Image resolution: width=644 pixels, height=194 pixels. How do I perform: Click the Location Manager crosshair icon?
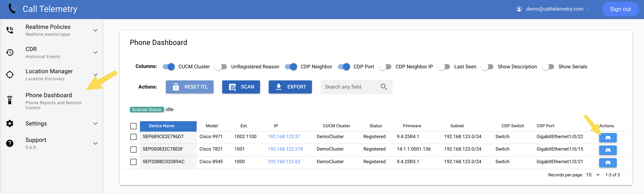(10, 75)
